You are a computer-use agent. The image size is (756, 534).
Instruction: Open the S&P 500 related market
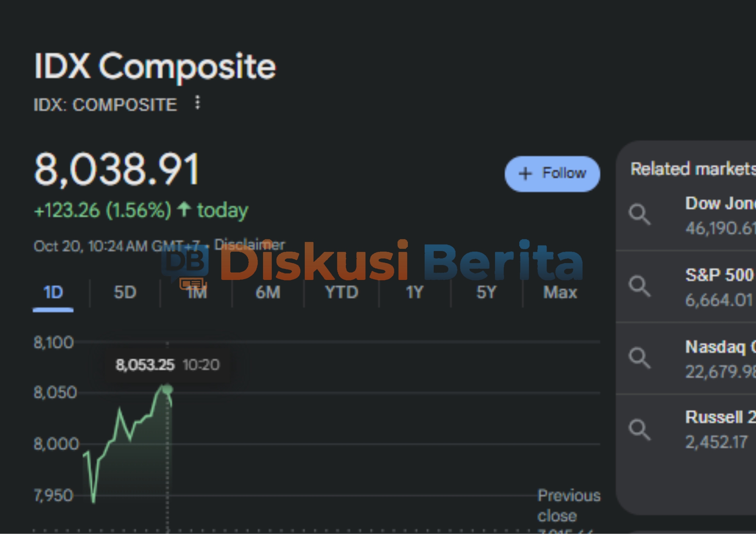pos(719,275)
